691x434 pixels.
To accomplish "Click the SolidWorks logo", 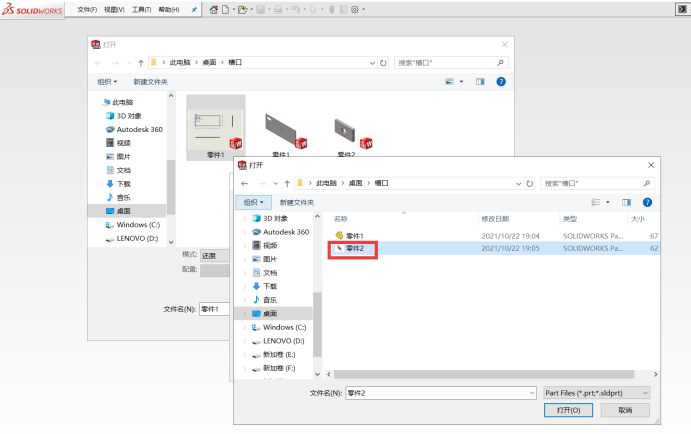I will [32, 9].
